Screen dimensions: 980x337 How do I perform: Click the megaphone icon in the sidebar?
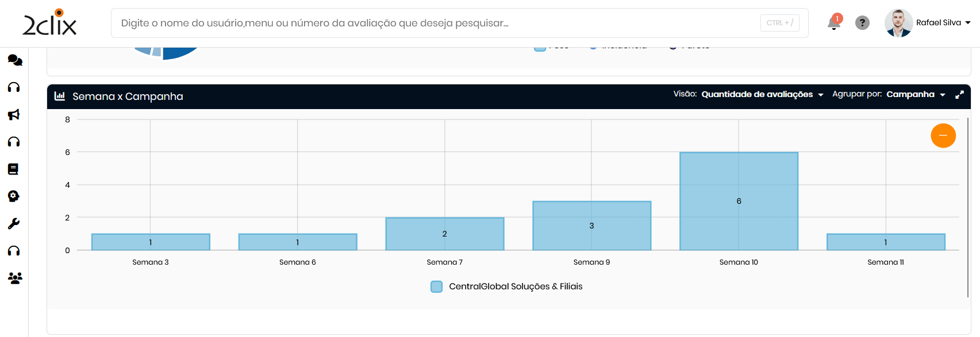click(x=14, y=115)
